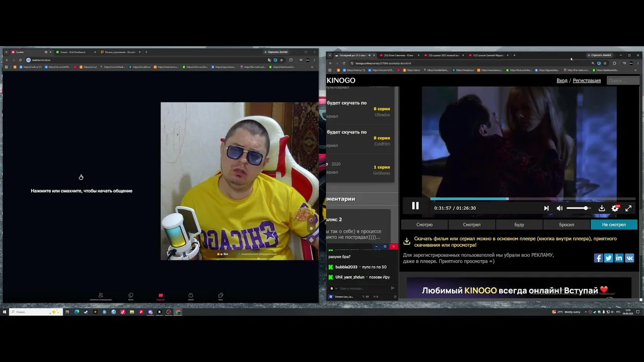Click "Нажмите или смахните" to start chatting
Viewport: 644px width, 362px height.
(x=82, y=191)
